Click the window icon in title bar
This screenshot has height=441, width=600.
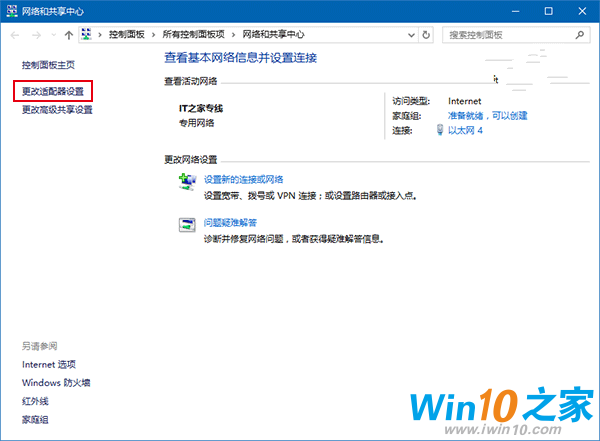pyautogui.click(x=12, y=11)
